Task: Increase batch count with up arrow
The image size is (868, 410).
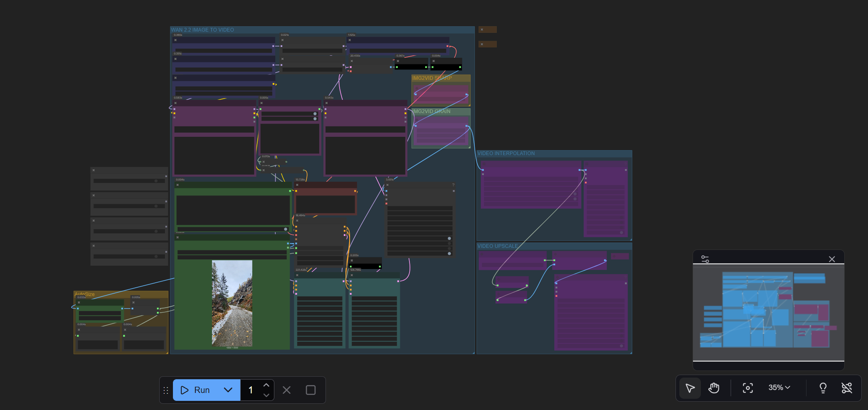Action: coord(266,385)
